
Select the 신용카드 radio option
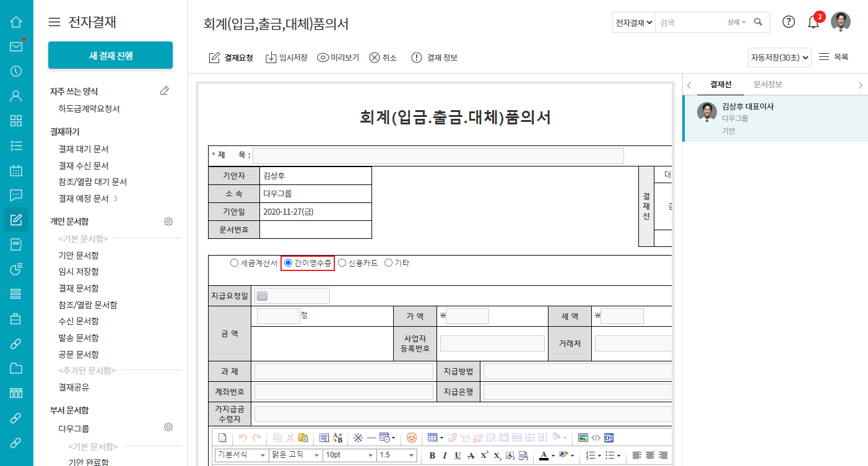tap(342, 263)
